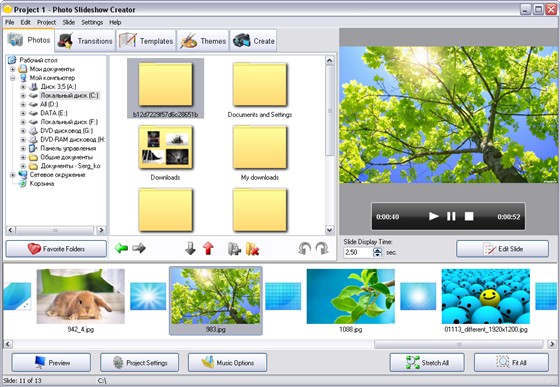This screenshot has height=387, width=560.
Task: Open the Project menu
Action: [46, 22]
